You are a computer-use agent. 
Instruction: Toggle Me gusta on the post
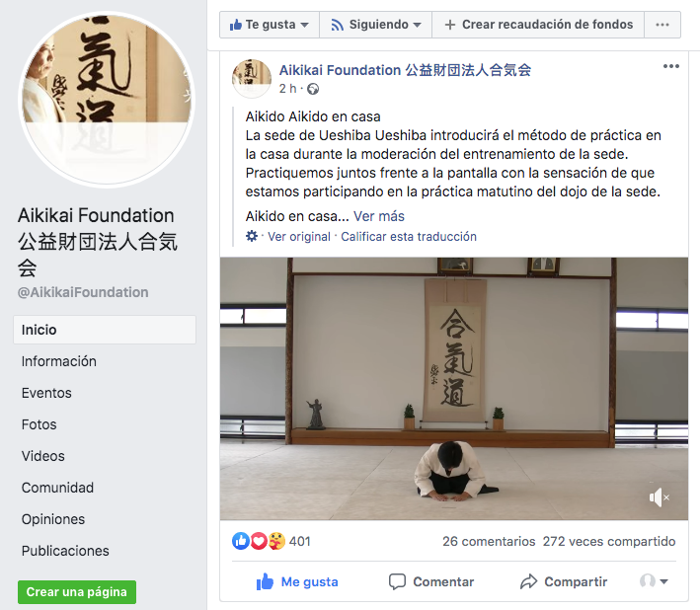(297, 582)
